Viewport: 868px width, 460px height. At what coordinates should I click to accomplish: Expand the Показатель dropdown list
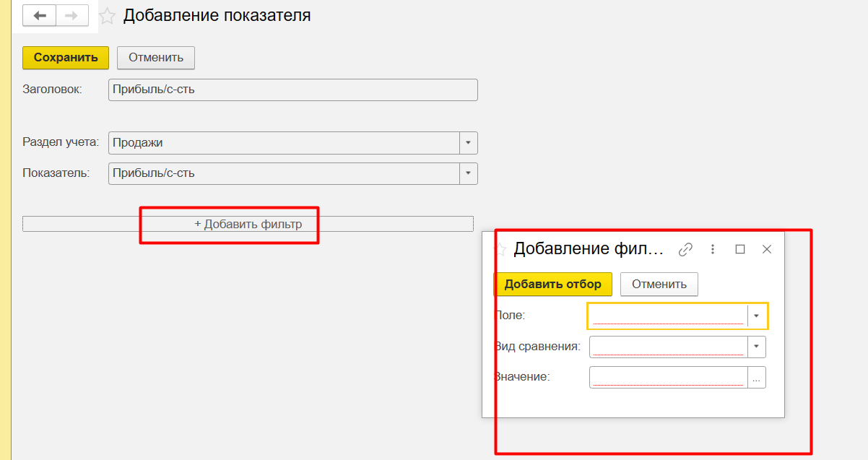pos(468,173)
